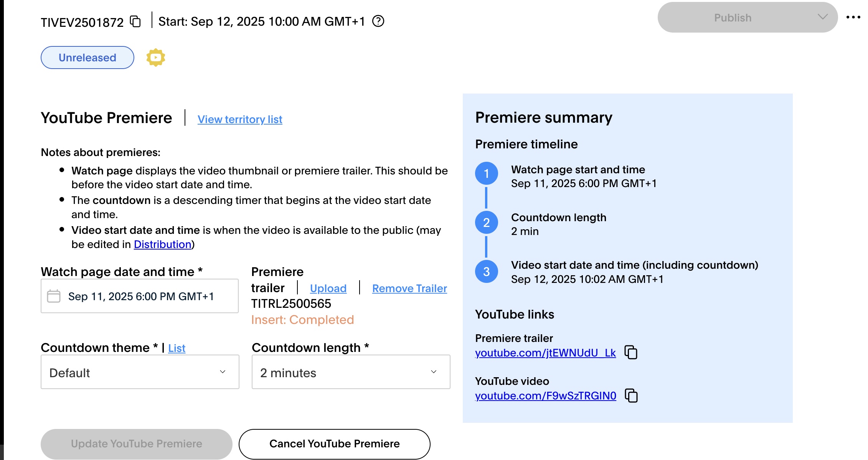
Task: Open the View territory list link
Action: click(x=240, y=119)
